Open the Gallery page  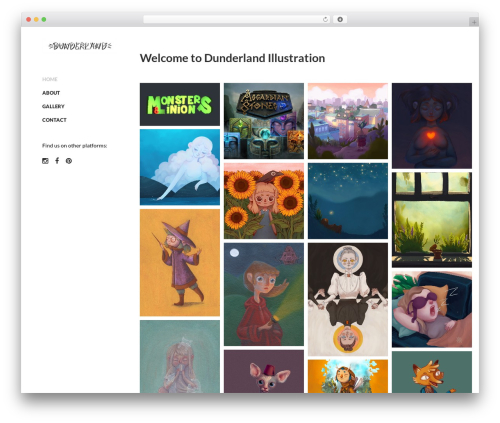(x=53, y=106)
